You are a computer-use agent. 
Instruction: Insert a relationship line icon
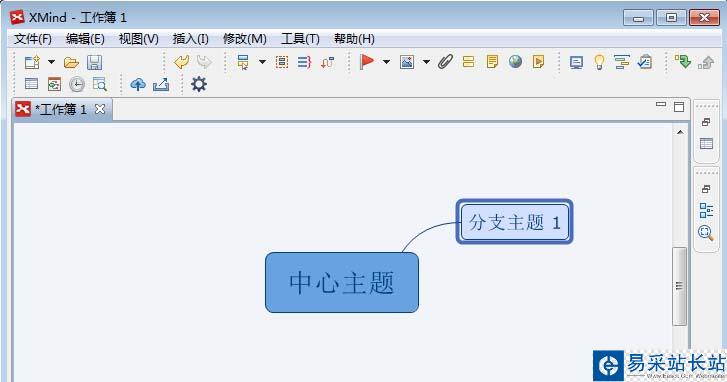pyautogui.click(x=327, y=62)
